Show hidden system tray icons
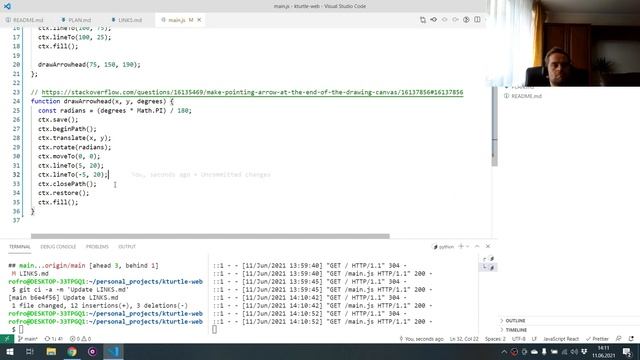The height and width of the screenshot is (360, 640). [504, 352]
